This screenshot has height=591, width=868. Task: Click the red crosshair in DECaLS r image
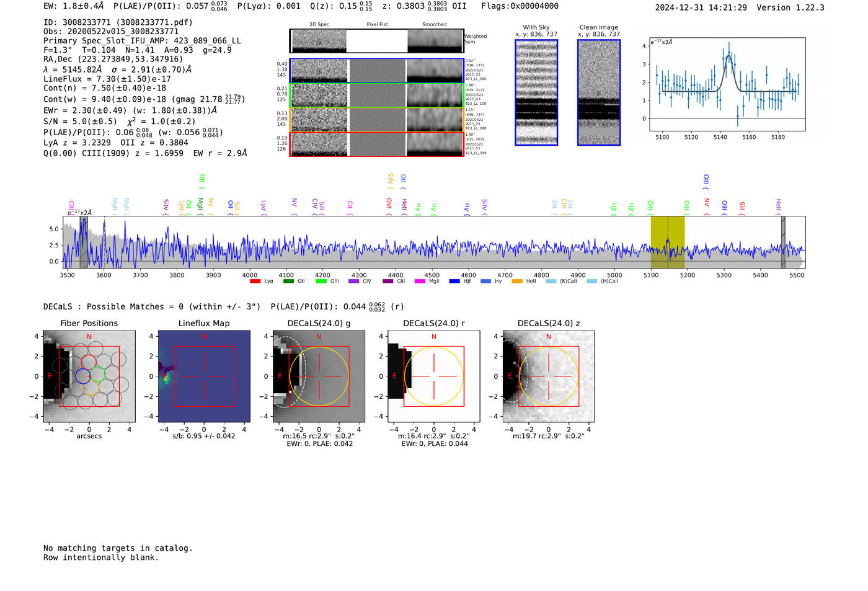click(x=433, y=376)
